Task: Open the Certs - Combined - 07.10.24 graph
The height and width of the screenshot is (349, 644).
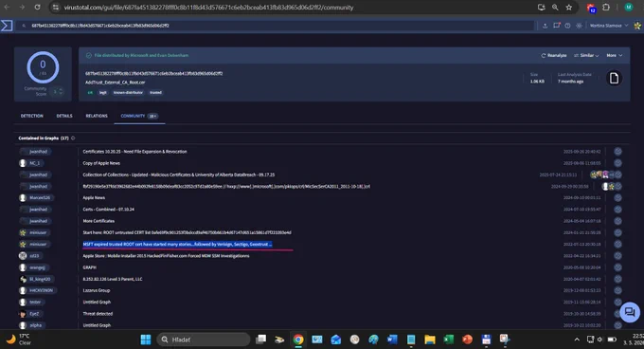Action: pos(108,210)
